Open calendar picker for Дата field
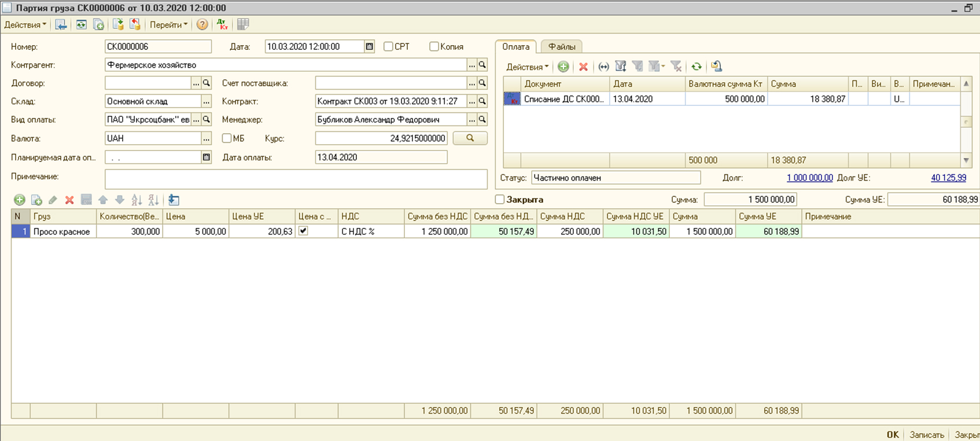This screenshot has width=980, height=441. pyautogui.click(x=369, y=46)
